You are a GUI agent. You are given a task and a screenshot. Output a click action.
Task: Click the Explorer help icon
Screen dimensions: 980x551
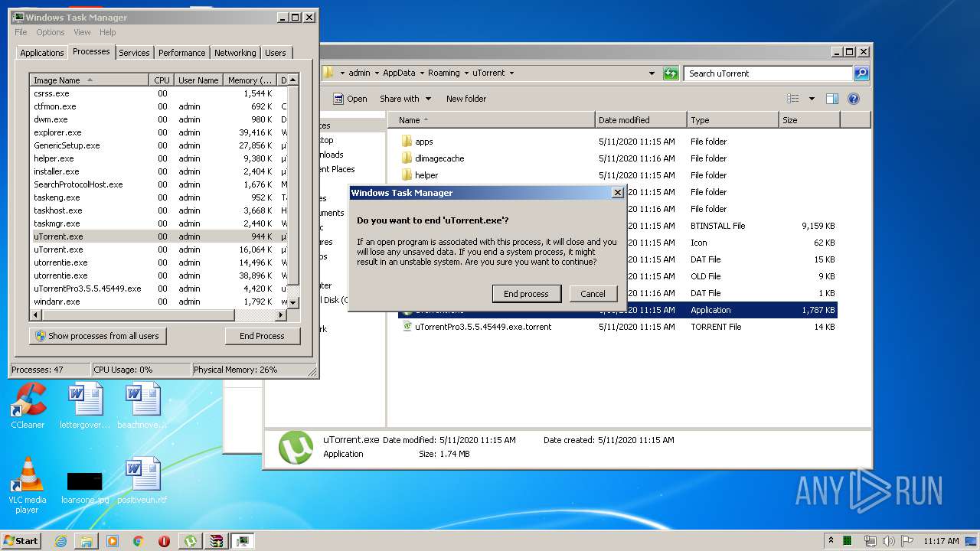tap(854, 99)
